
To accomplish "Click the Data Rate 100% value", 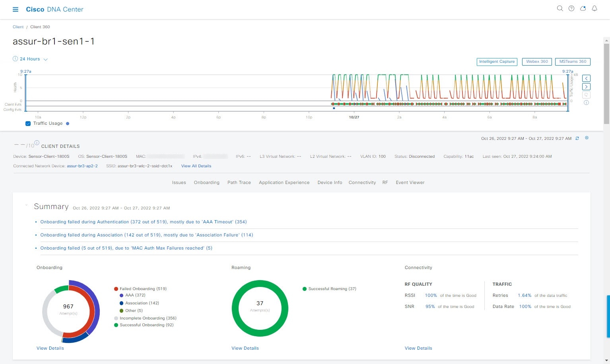I will [525, 306].
